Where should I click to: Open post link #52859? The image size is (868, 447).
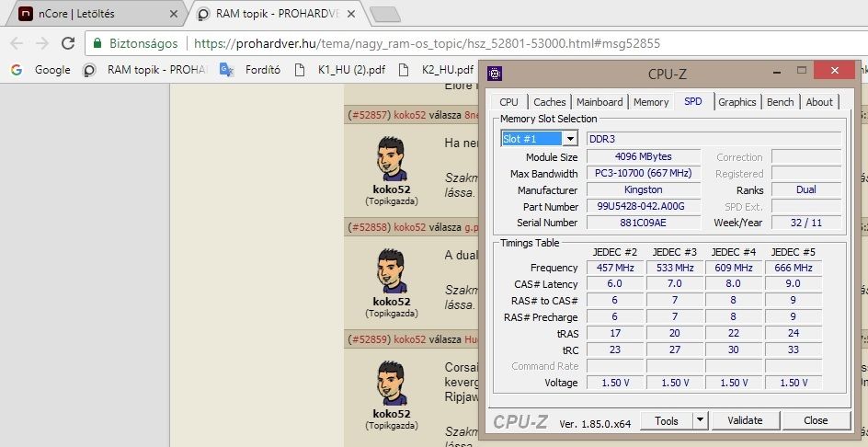pos(370,339)
